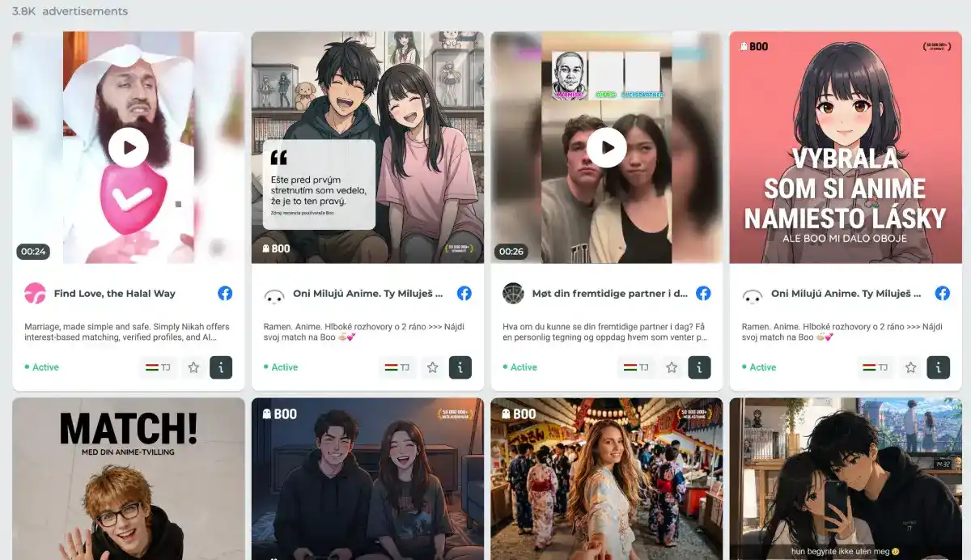Open Facebook icon on Find Love, the Halal Way card

click(225, 294)
